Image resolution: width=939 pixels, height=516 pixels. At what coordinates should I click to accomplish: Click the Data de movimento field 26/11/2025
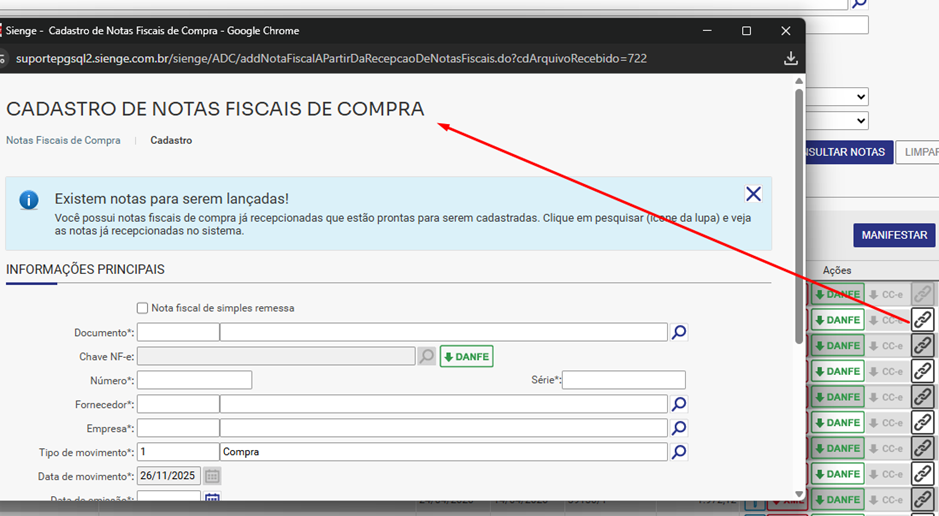(x=169, y=476)
